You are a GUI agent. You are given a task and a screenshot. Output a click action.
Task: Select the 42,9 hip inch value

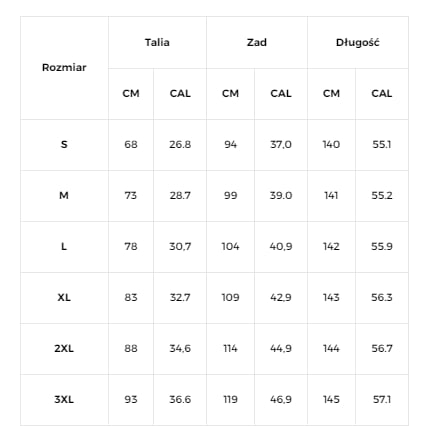pyautogui.click(x=281, y=297)
